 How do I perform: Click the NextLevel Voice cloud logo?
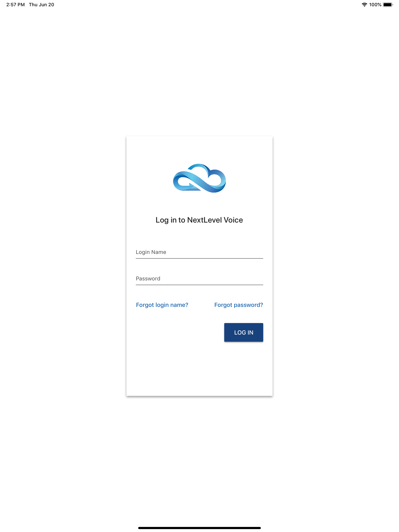coord(199,178)
